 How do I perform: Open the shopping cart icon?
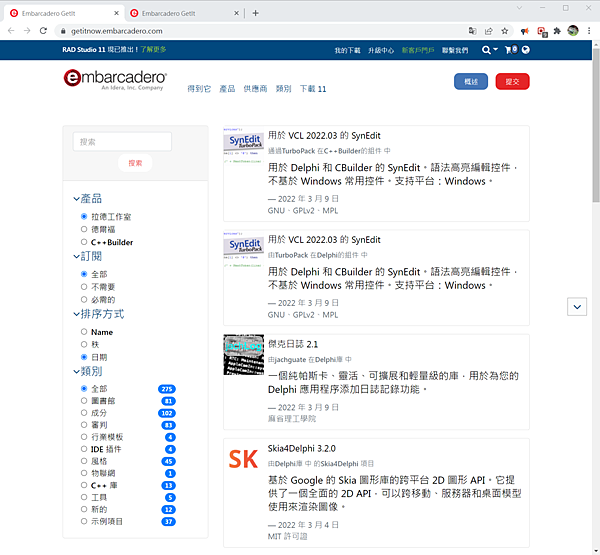511,50
